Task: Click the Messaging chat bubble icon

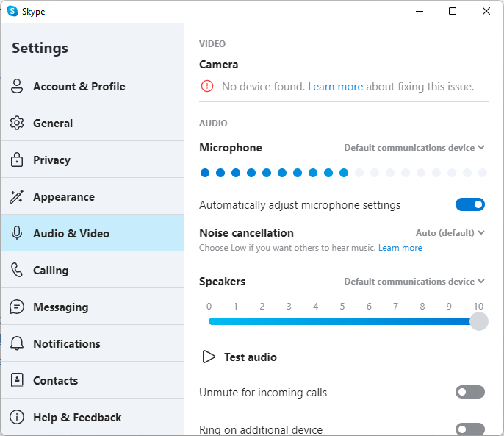Action: (x=17, y=307)
